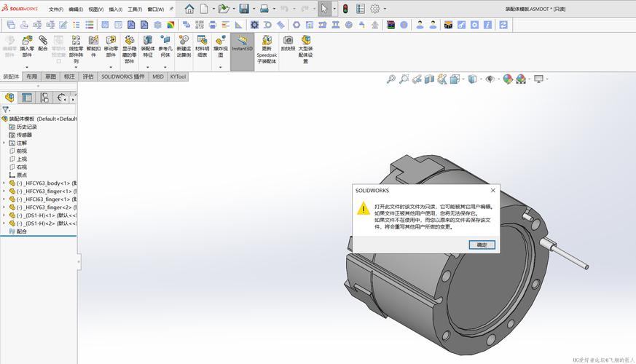Click the rebuild traffic light icon
The image size is (636, 364).
pos(345,9)
